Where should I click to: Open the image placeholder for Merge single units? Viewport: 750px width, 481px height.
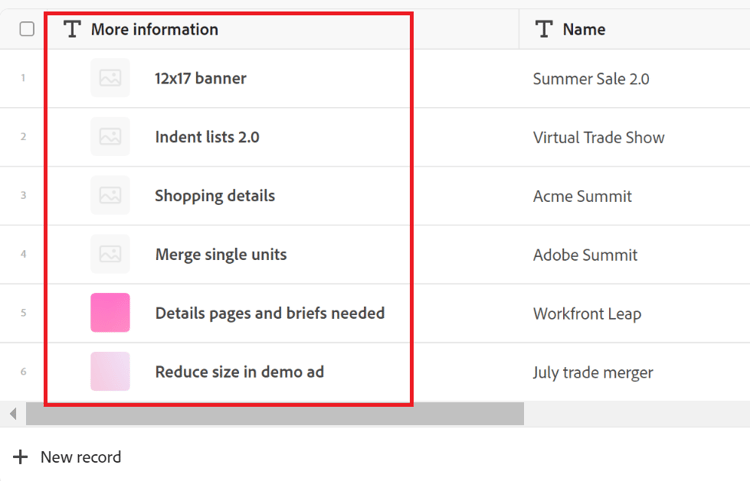(x=110, y=254)
